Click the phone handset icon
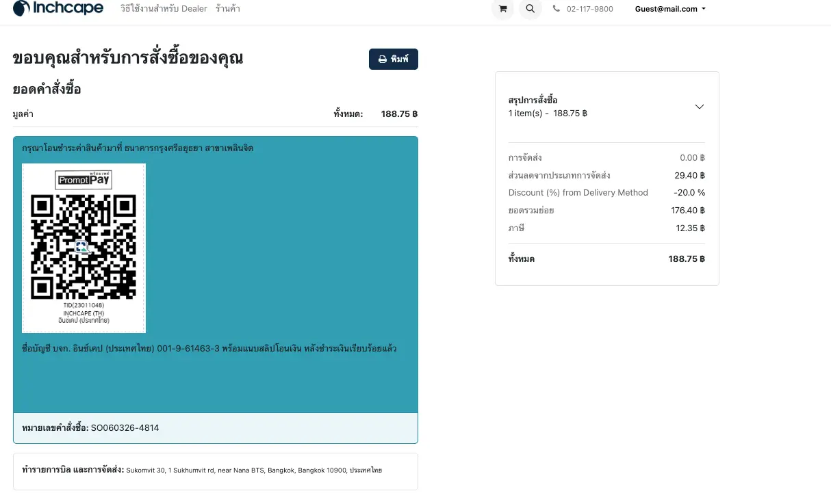The image size is (831, 504). (x=557, y=9)
